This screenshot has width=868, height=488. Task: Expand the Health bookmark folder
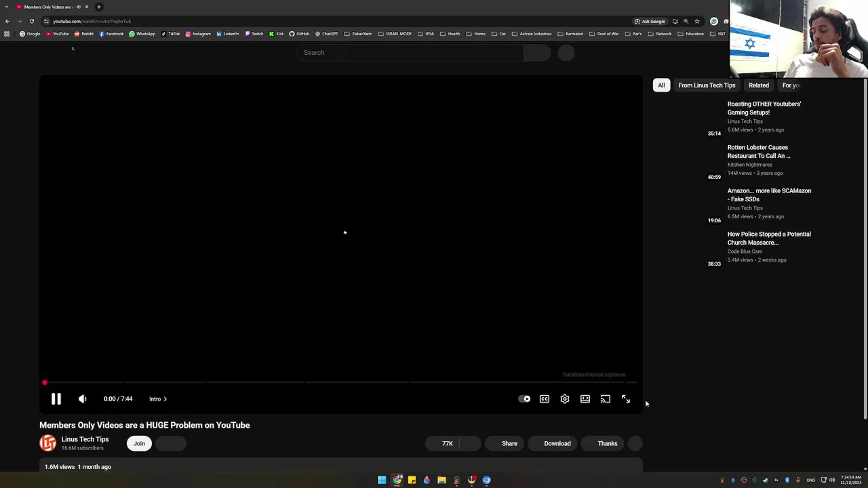[450, 34]
